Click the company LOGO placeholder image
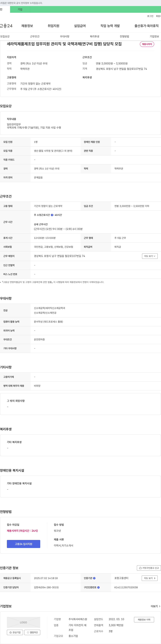 tap(23, 622)
